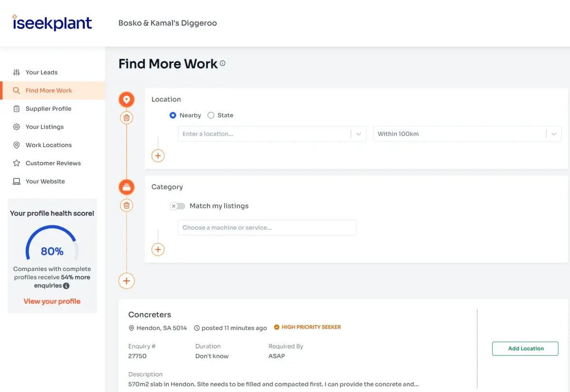Click the HIGH PRIORITY SEEKER label
The height and width of the screenshot is (392, 570).
311,327
